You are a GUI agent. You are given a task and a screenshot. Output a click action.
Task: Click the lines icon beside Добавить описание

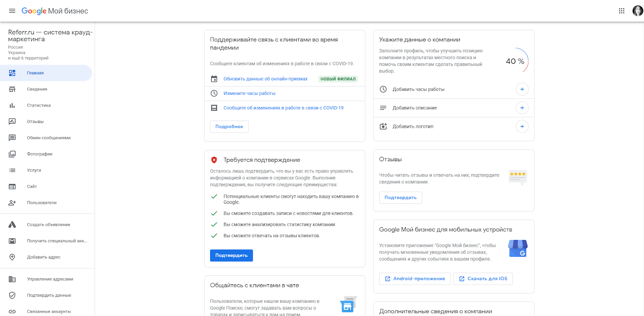click(383, 108)
